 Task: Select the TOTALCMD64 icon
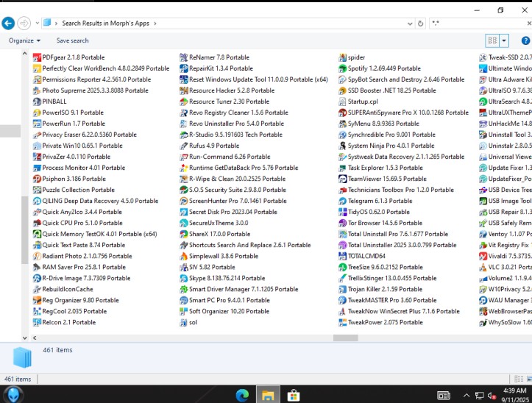(342, 256)
